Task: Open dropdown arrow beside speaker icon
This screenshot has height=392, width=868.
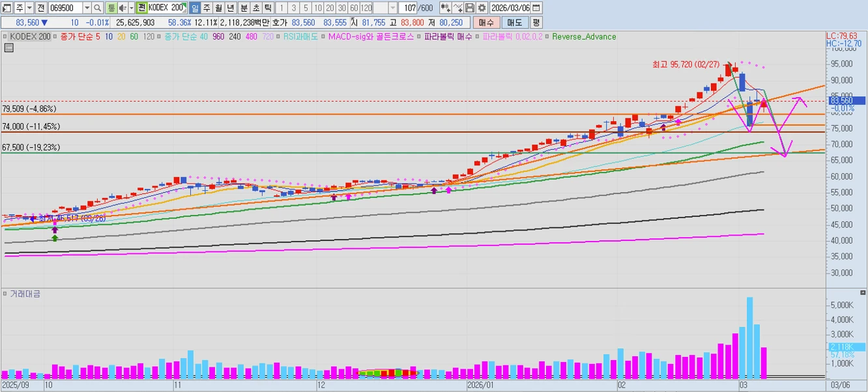Action: [x=131, y=8]
